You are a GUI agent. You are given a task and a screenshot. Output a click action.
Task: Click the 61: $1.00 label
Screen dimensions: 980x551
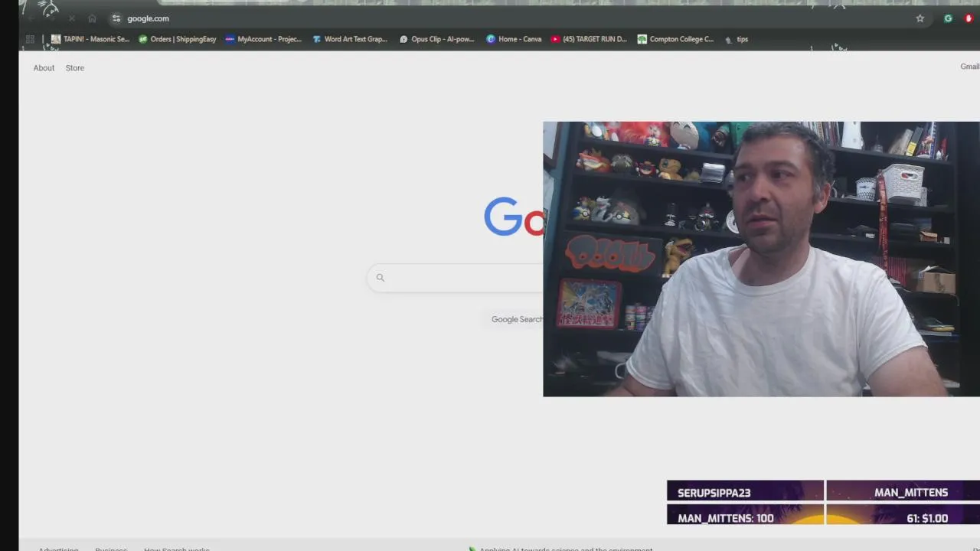coord(927,518)
